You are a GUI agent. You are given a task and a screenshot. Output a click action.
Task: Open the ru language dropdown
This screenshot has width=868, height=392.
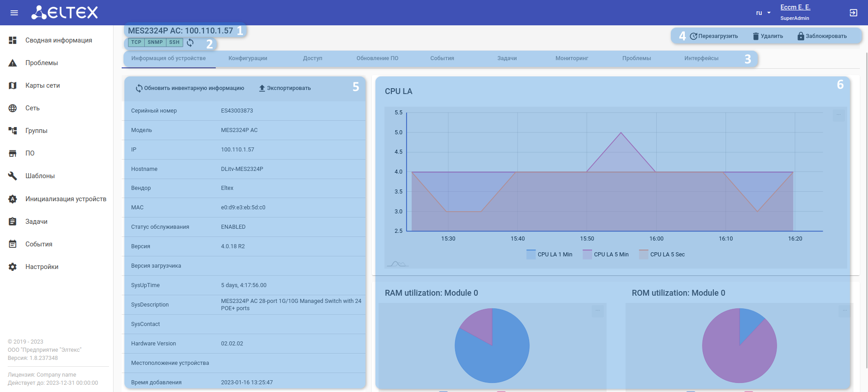coord(763,13)
